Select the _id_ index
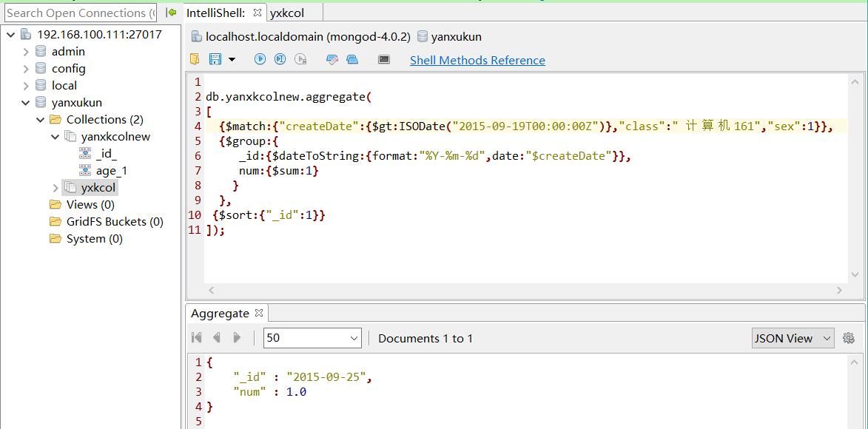Screen dimensions: 868x429 (107, 154)
